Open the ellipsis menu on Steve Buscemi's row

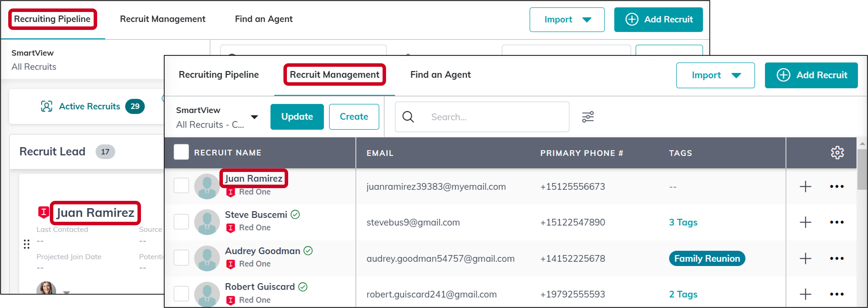[x=837, y=222]
